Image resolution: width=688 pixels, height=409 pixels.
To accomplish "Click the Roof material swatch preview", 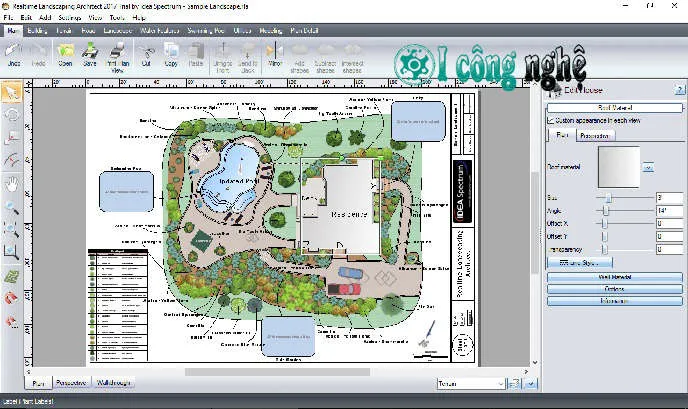I will [x=619, y=167].
